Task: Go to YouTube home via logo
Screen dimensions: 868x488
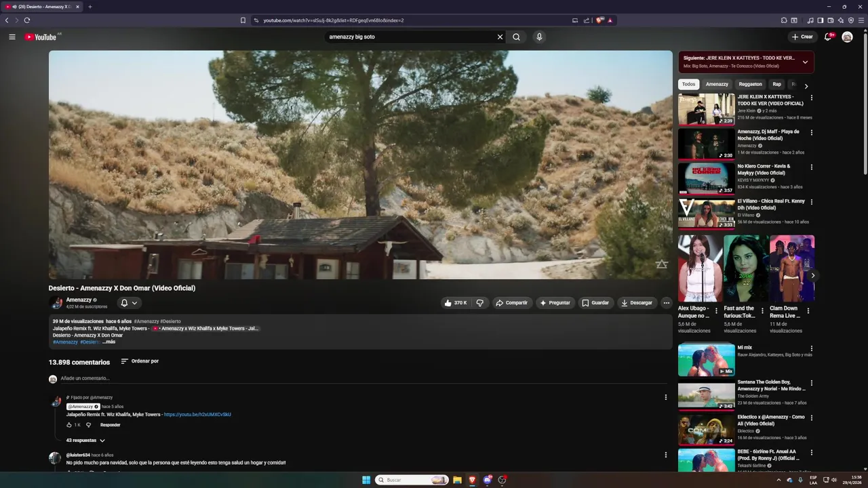Action: (x=41, y=37)
